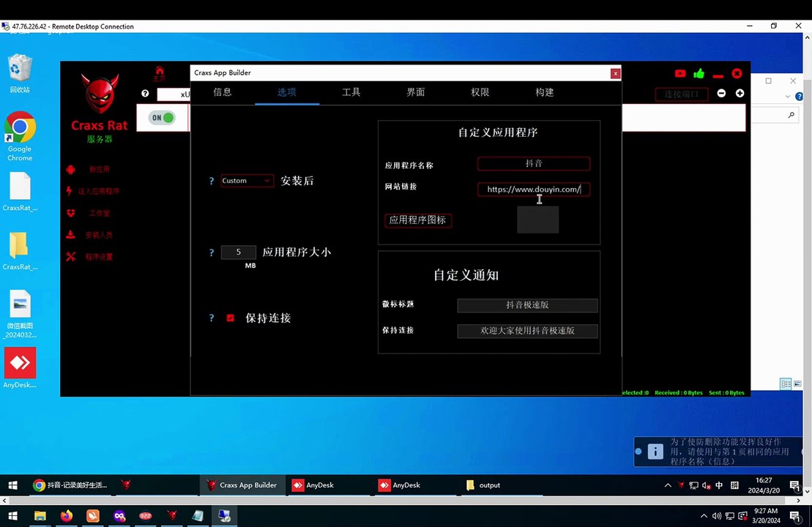Click the 保持连接 notification text field
The width and height of the screenshot is (812, 527).
[527, 331]
